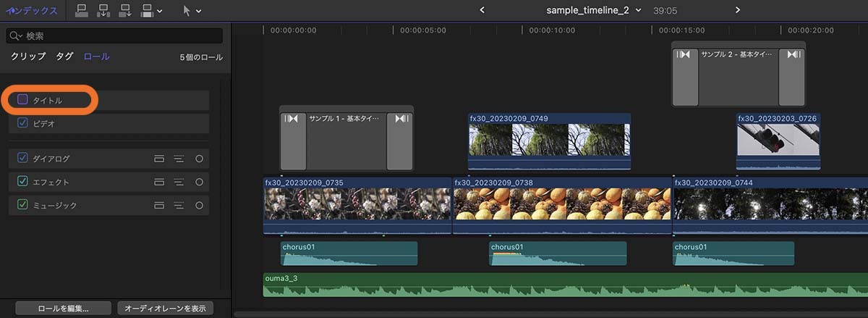Select clip fx30_20230209_0749 thumbnail
Viewport: 868px width, 318px height.
tap(549, 141)
